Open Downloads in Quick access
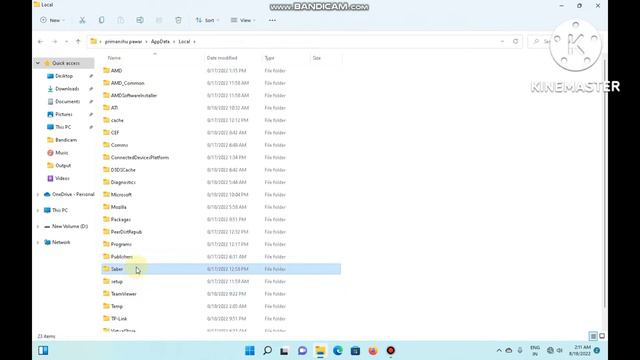The width and height of the screenshot is (640, 360). coord(67,89)
